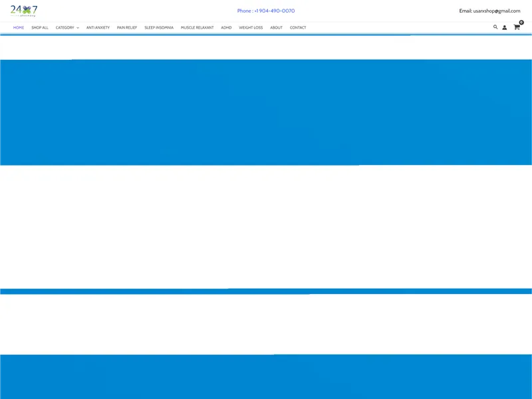Open the search magnifier icon
Screen dimensions: 532x399
tap(495, 27)
